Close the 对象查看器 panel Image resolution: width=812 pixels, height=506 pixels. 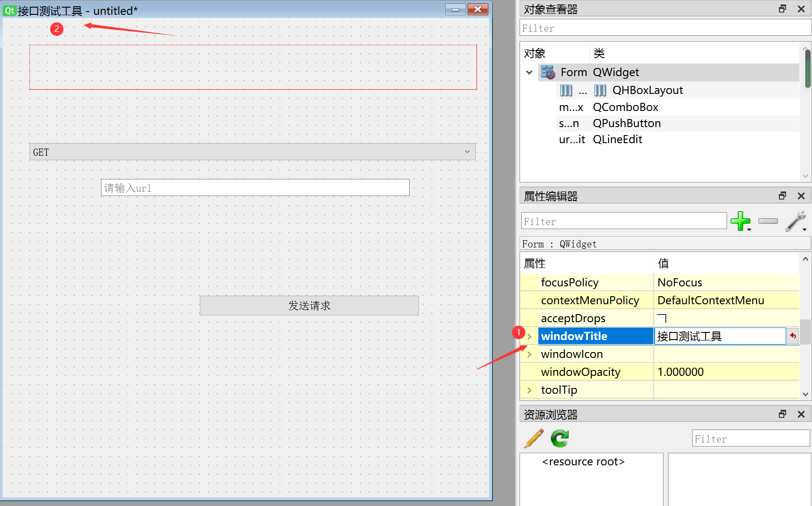click(801, 9)
